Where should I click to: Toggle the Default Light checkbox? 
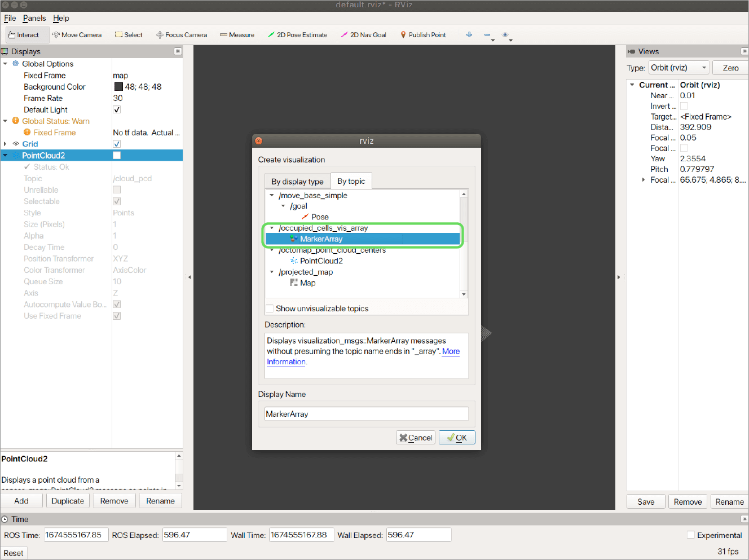click(x=117, y=109)
